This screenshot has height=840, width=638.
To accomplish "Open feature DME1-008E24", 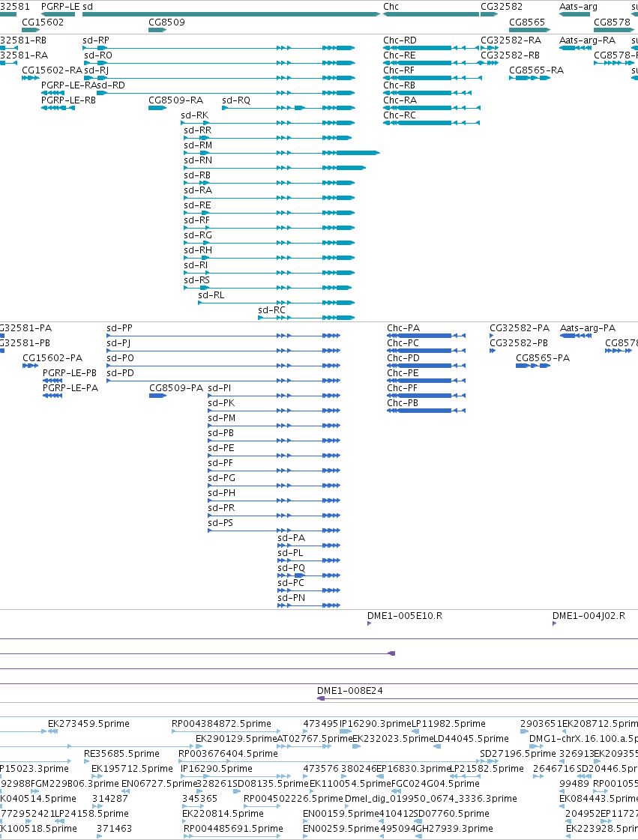I will point(350,691).
